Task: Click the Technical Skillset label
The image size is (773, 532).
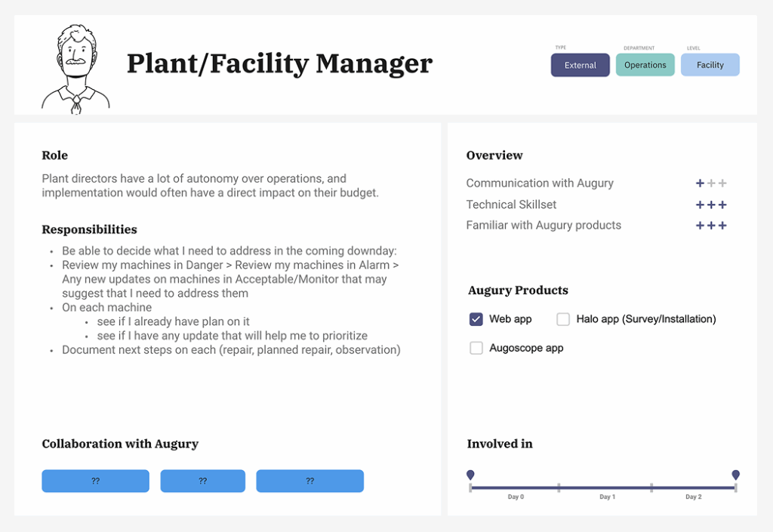Action: tap(511, 204)
